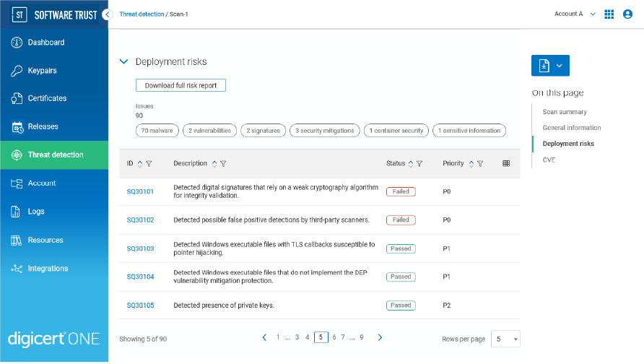This screenshot has height=364, width=644.
Task: Toggle the 1 sensitive information chip
Action: click(469, 131)
